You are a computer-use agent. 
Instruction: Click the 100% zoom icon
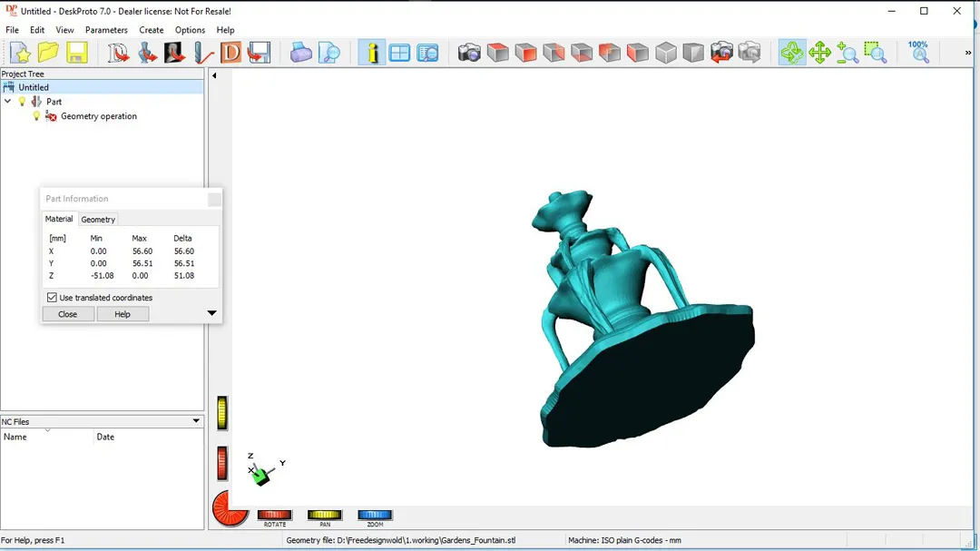pyautogui.click(x=918, y=53)
